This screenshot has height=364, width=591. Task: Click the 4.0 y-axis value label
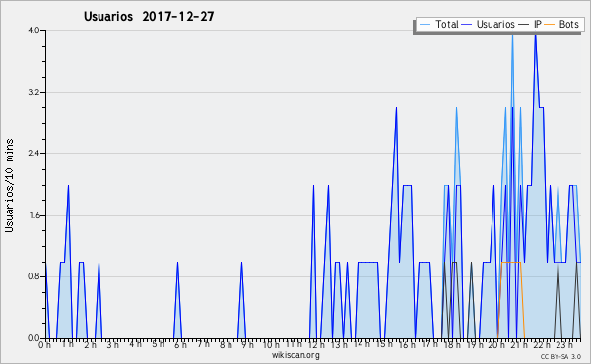pyautogui.click(x=33, y=30)
